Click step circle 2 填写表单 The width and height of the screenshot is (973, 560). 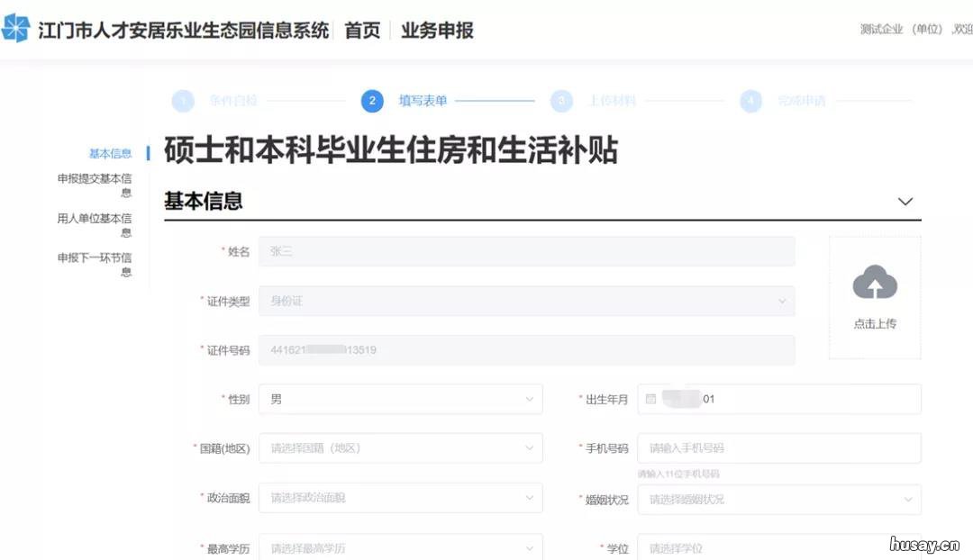coord(372,101)
